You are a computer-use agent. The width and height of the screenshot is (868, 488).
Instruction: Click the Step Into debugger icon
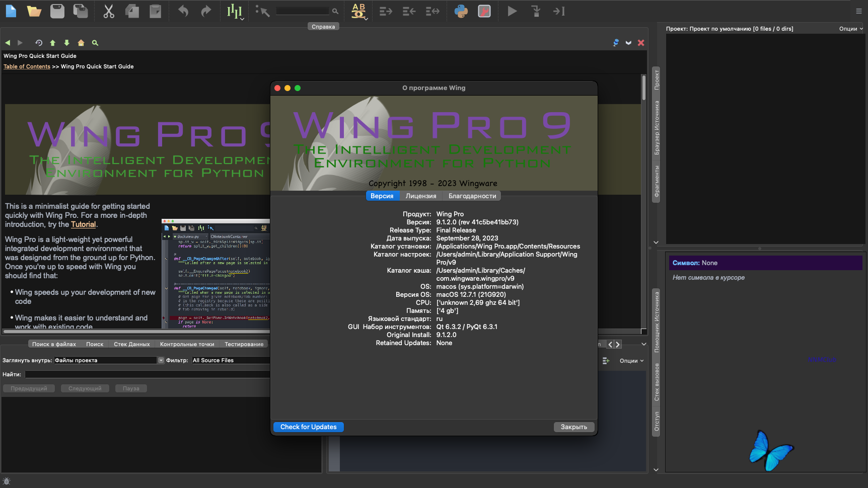pos(536,11)
